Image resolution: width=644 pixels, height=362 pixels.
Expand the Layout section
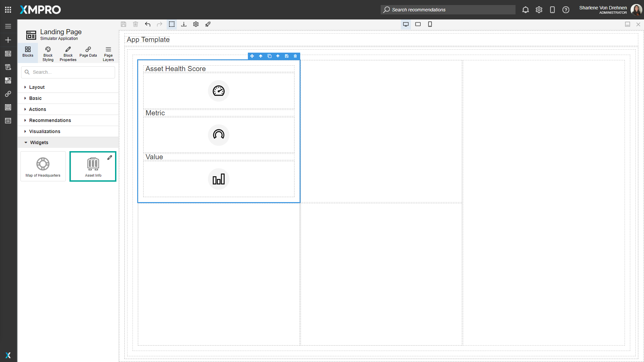(x=37, y=87)
